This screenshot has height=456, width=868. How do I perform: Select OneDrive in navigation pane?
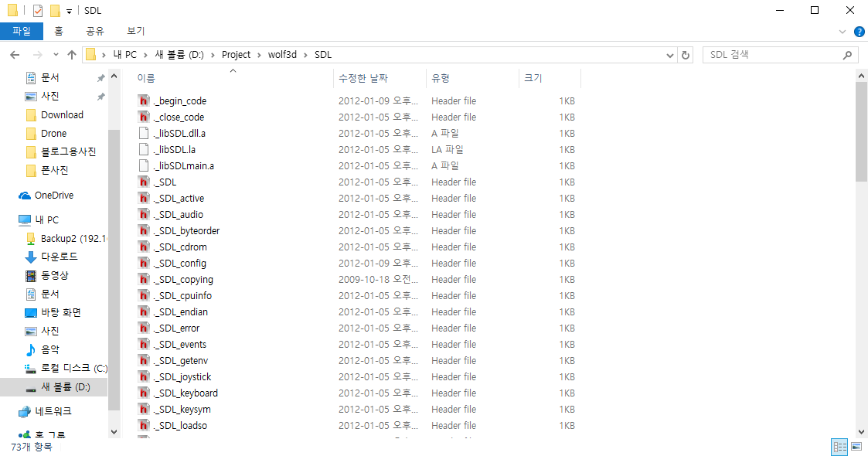53,196
